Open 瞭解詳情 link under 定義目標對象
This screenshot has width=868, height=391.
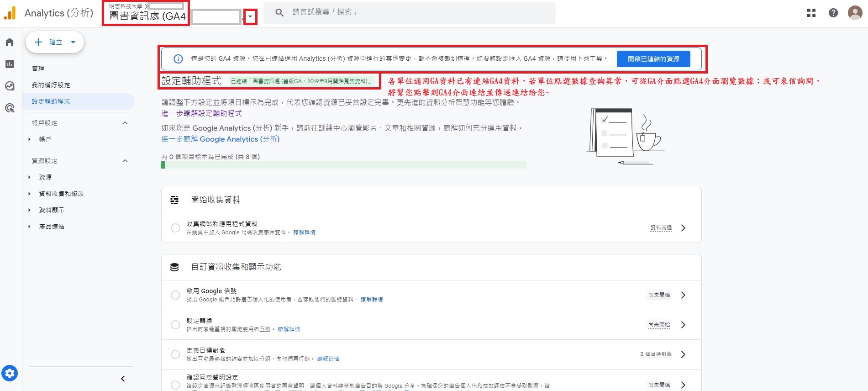coord(328,359)
